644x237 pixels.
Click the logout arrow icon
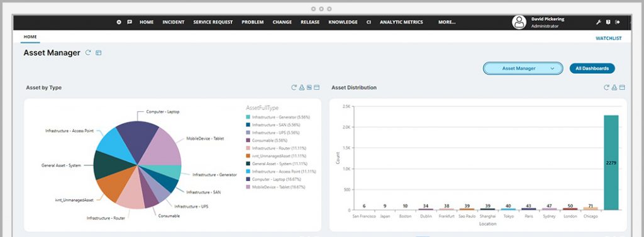(618, 22)
